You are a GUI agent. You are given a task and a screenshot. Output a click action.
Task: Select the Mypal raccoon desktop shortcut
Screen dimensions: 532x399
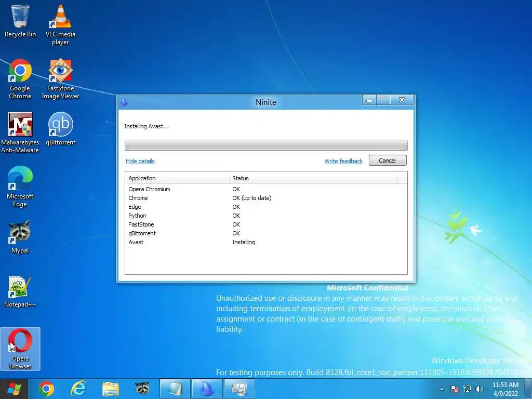[x=20, y=237]
